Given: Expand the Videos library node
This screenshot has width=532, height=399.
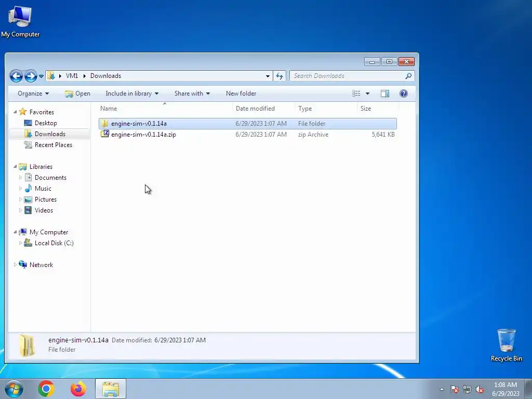Looking at the screenshot, I should coord(20,210).
